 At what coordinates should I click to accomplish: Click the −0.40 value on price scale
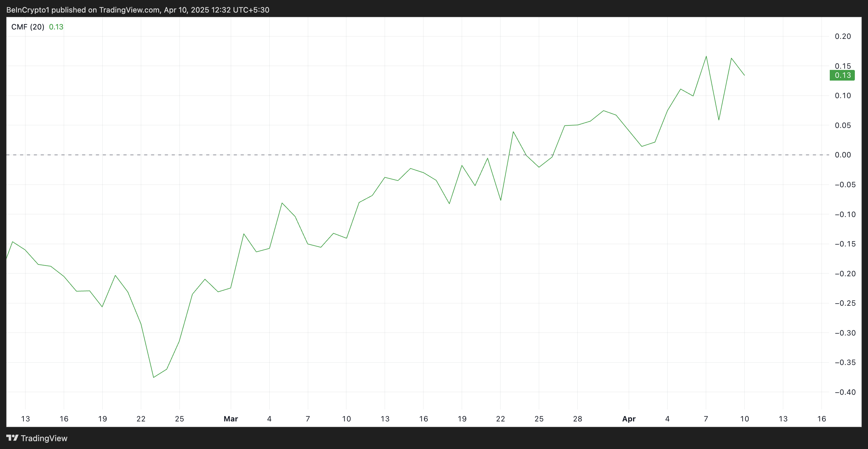(845, 392)
